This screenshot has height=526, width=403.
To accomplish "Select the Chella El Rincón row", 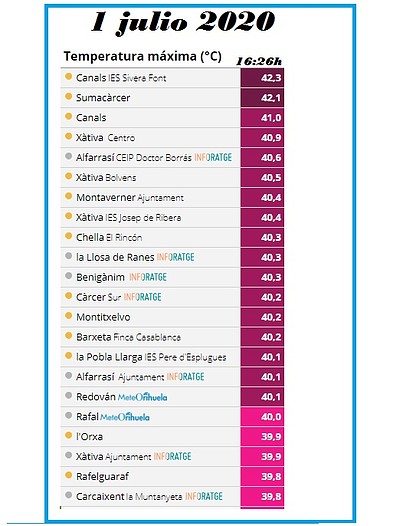I will [x=150, y=238].
